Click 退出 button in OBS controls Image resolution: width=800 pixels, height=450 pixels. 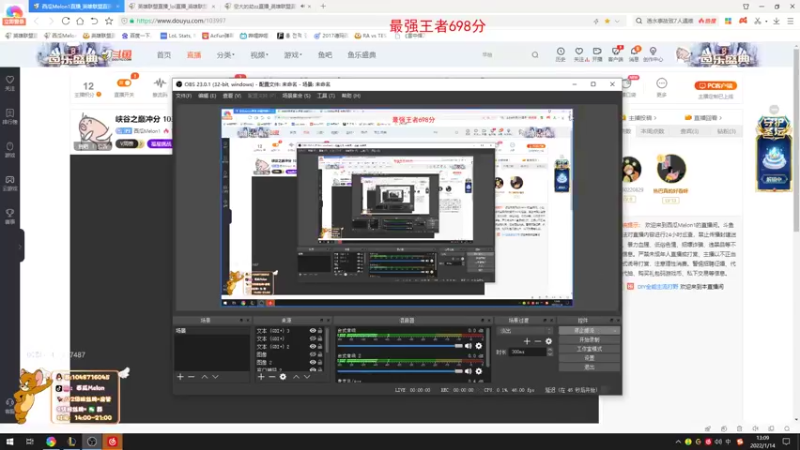[589, 367]
